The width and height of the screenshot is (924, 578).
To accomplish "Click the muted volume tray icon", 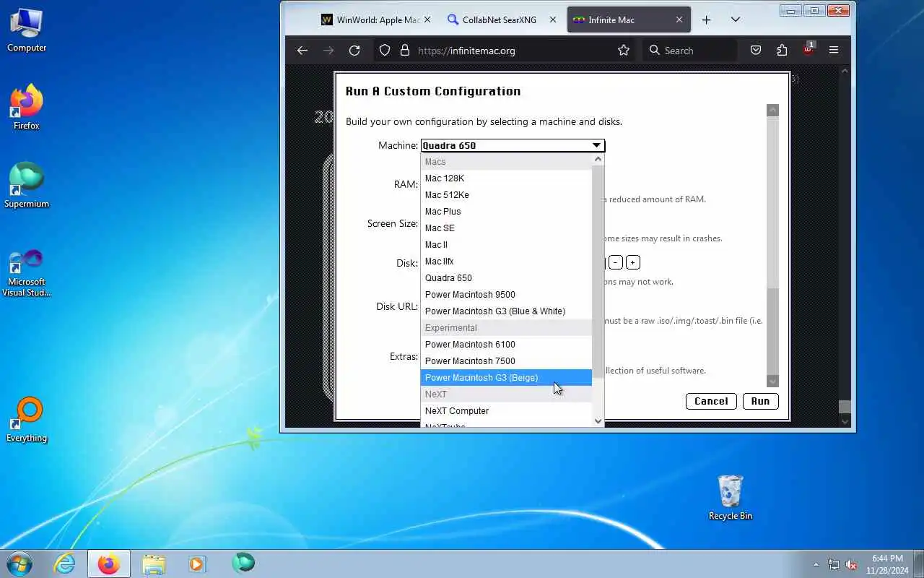I will coord(852,564).
